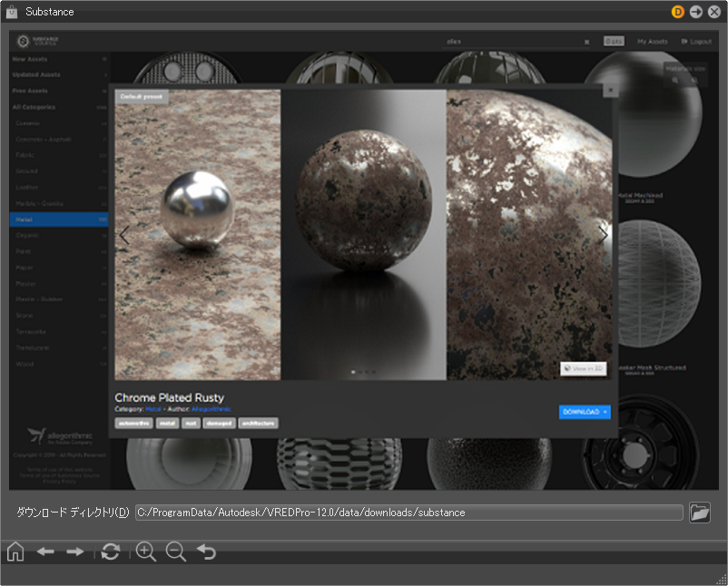Select the highlighted Metal category

point(59,220)
